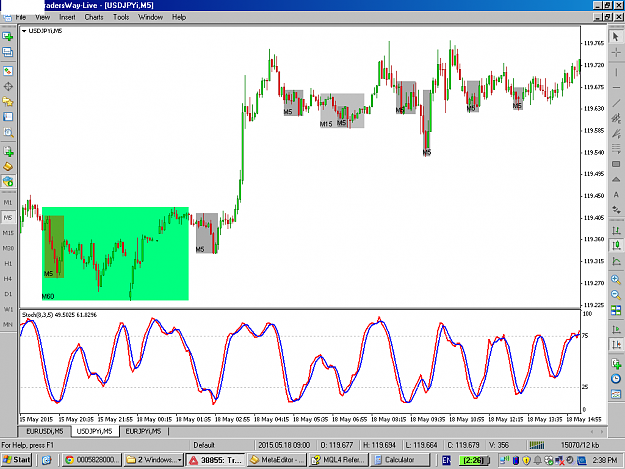Click the Windows Start button
The width and height of the screenshot is (625, 469).
click(x=16, y=460)
